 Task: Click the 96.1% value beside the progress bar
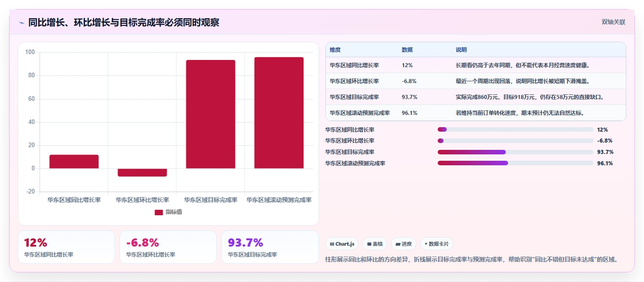click(605, 163)
